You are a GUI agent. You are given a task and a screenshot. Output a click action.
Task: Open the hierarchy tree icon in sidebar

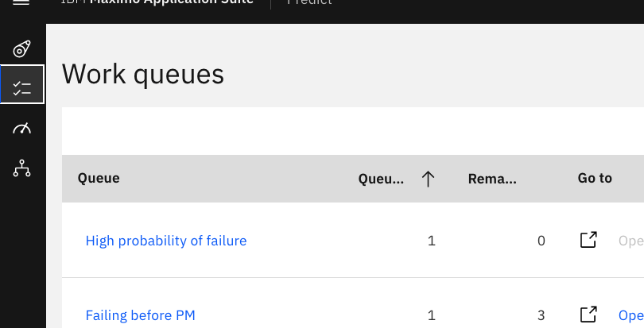point(21,168)
